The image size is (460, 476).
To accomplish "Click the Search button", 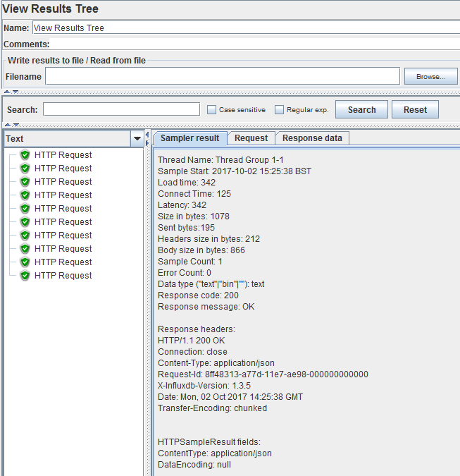I will pyautogui.click(x=361, y=109).
